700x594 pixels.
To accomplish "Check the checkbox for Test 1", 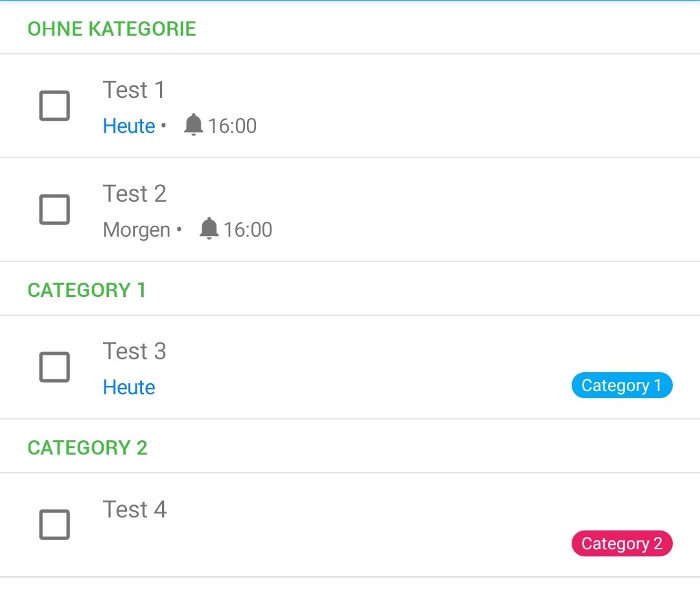I will 54,105.
